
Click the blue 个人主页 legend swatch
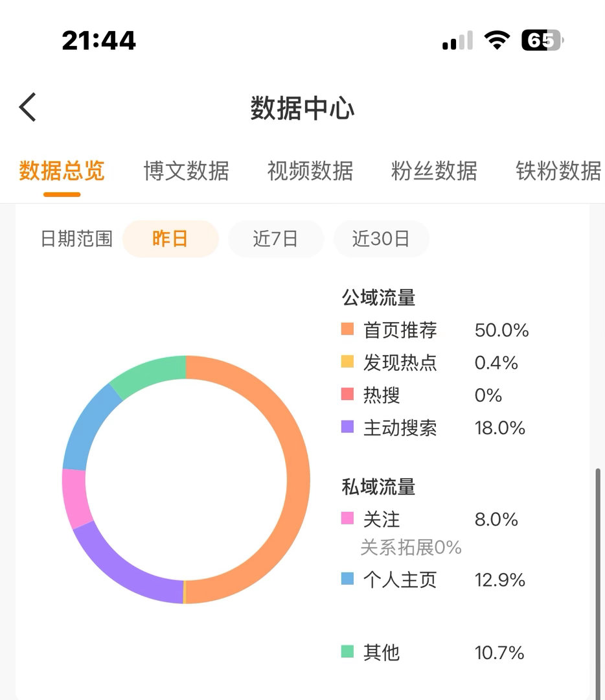pos(347,579)
